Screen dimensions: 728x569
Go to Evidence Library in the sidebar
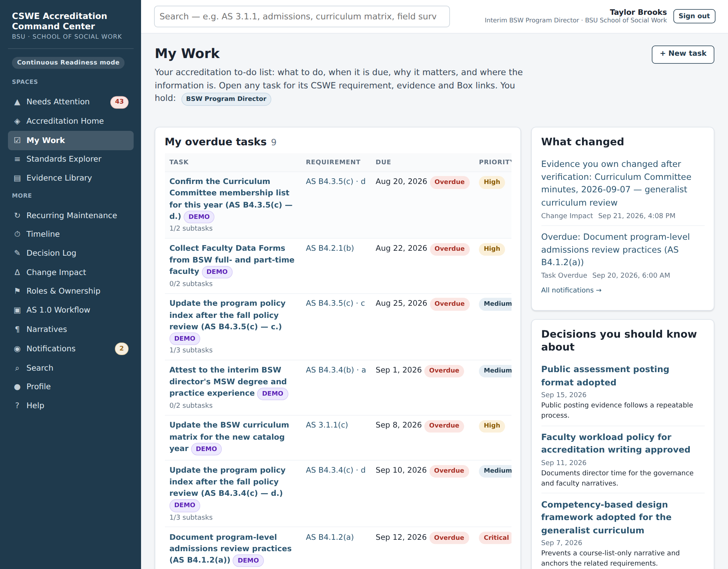[x=71, y=178]
